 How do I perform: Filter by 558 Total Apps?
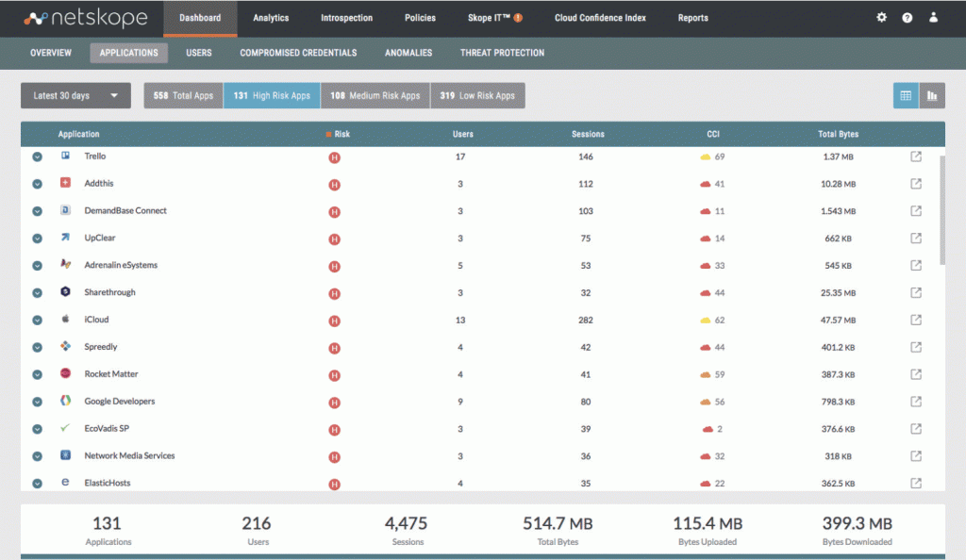[x=184, y=95]
